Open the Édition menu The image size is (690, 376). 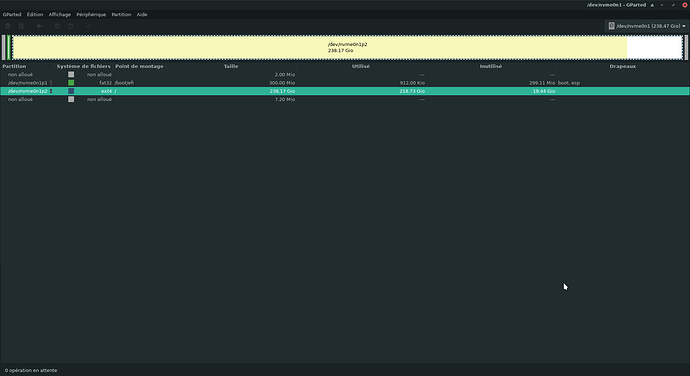click(35, 15)
